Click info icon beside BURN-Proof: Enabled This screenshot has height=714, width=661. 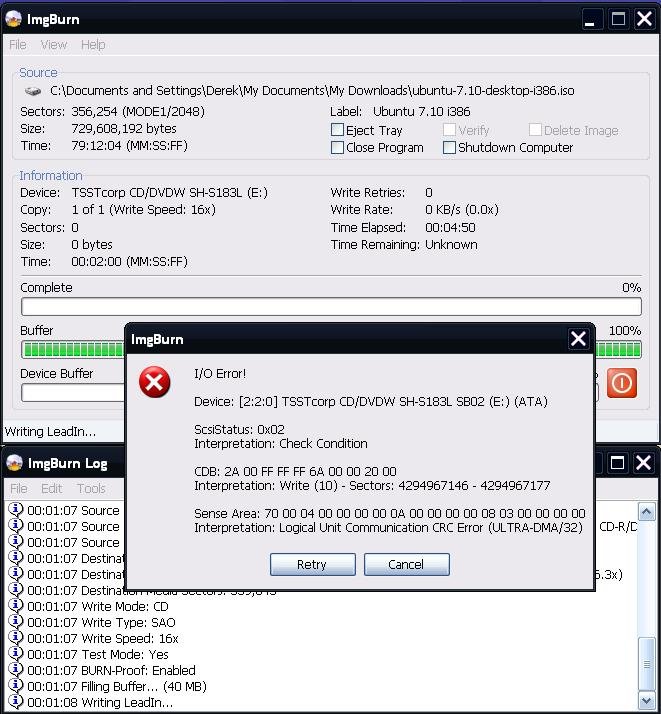pos(15,669)
